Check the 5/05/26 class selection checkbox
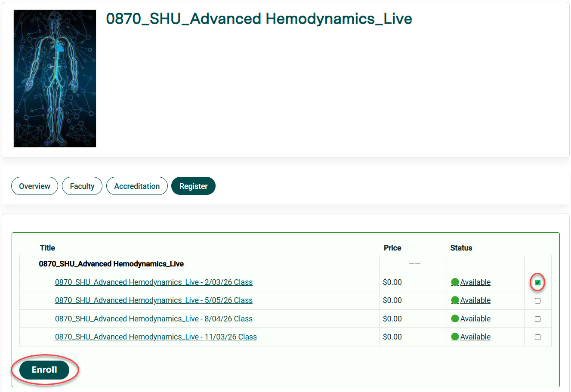 tap(537, 301)
